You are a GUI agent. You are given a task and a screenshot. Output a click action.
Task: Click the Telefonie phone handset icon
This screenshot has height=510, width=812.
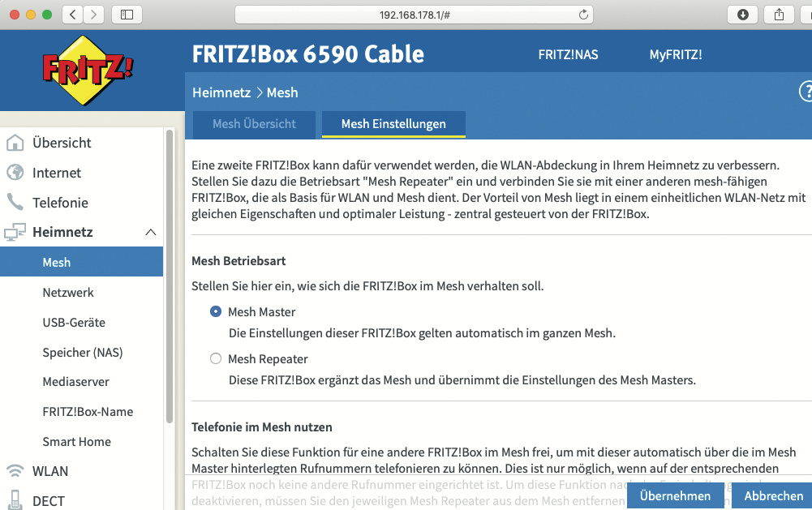click(x=15, y=202)
